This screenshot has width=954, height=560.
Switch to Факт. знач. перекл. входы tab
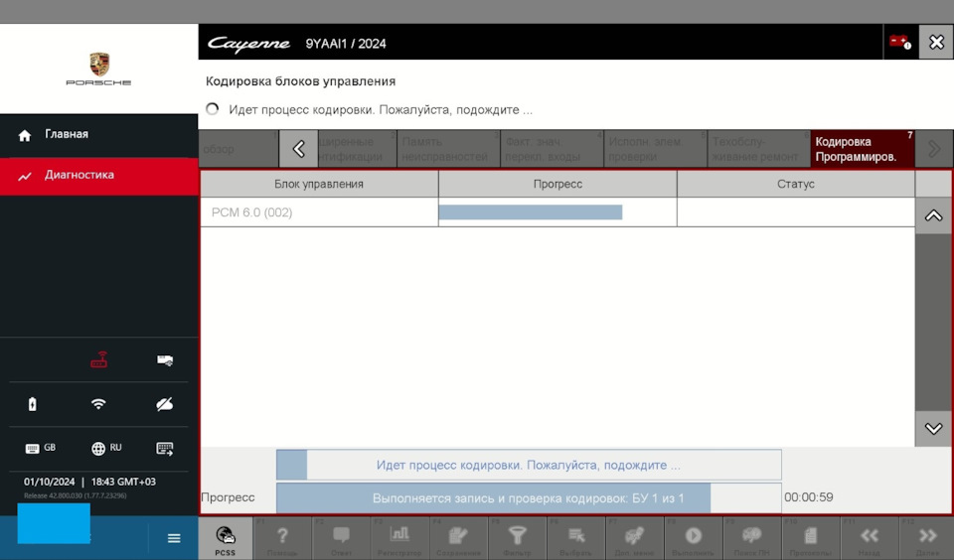[x=552, y=149]
